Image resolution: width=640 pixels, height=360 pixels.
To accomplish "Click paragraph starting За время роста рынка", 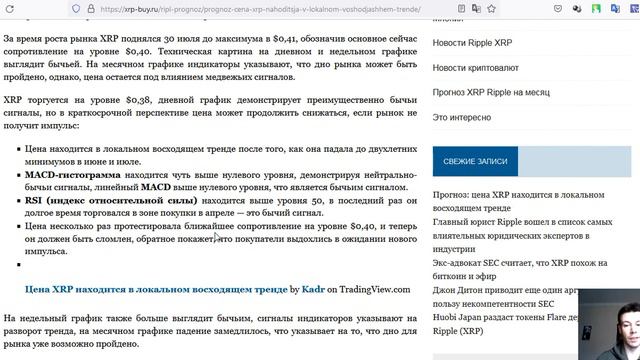I will point(210,58).
